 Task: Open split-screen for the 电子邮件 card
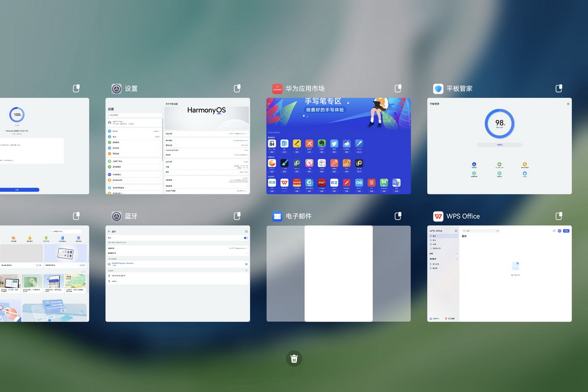coord(398,216)
